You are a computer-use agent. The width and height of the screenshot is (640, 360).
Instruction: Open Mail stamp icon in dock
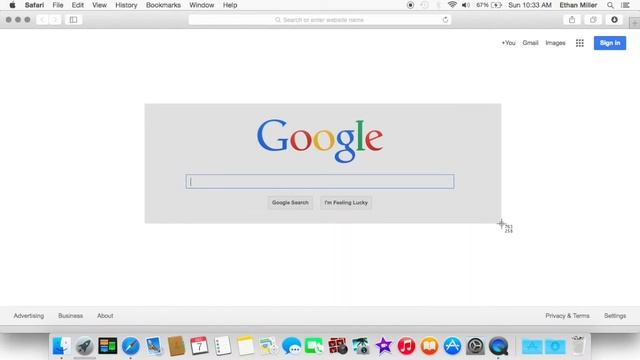[x=154, y=346]
